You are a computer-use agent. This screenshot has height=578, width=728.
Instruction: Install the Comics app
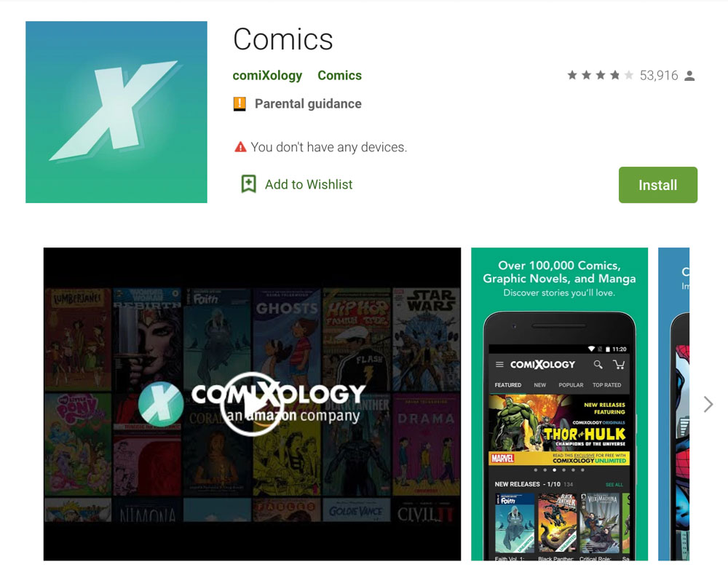[x=658, y=185]
